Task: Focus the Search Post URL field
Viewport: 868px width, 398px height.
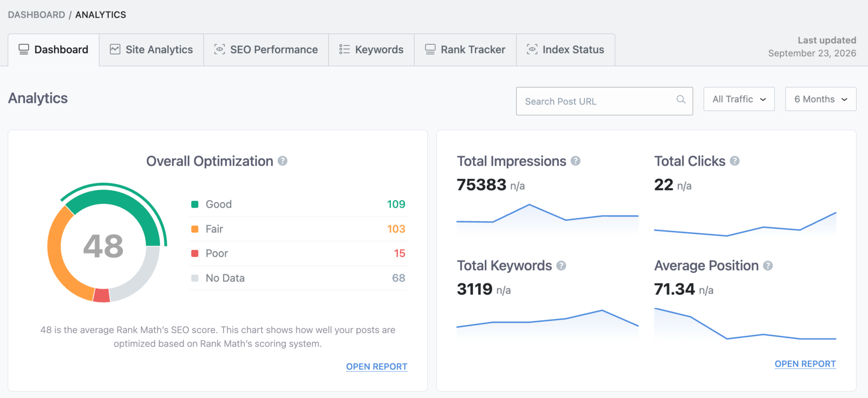Action: (604, 101)
